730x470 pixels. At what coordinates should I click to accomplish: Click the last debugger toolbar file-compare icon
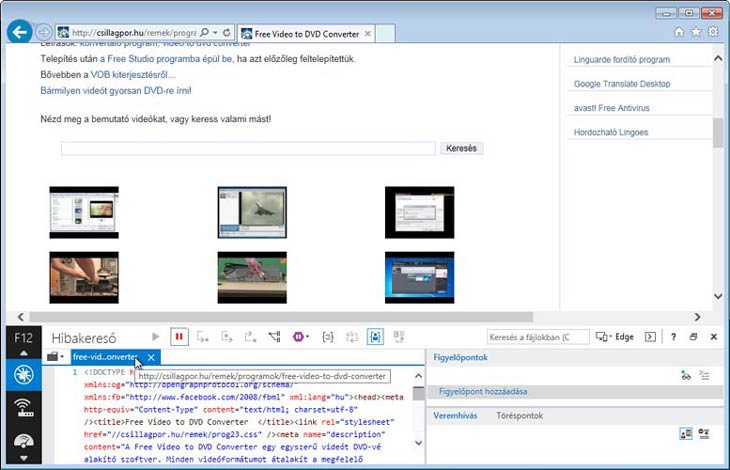399,336
